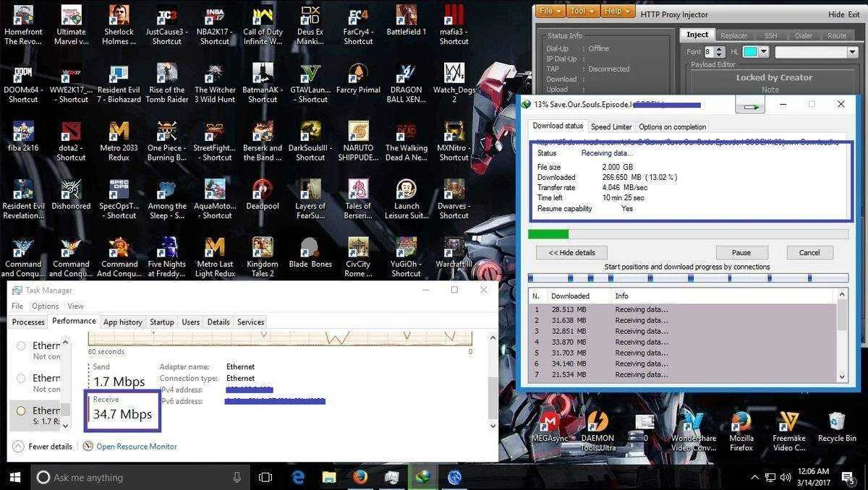Select the Deadpool desktop icon

point(263,195)
